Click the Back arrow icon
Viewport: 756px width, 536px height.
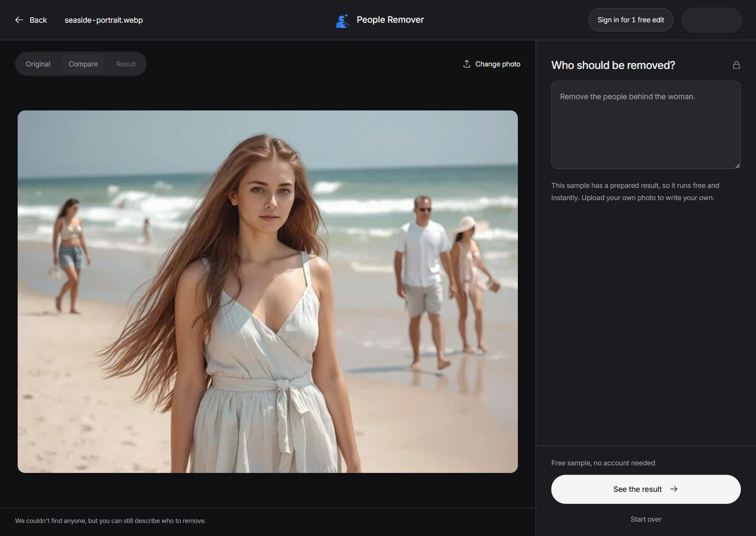click(x=19, y=20)
